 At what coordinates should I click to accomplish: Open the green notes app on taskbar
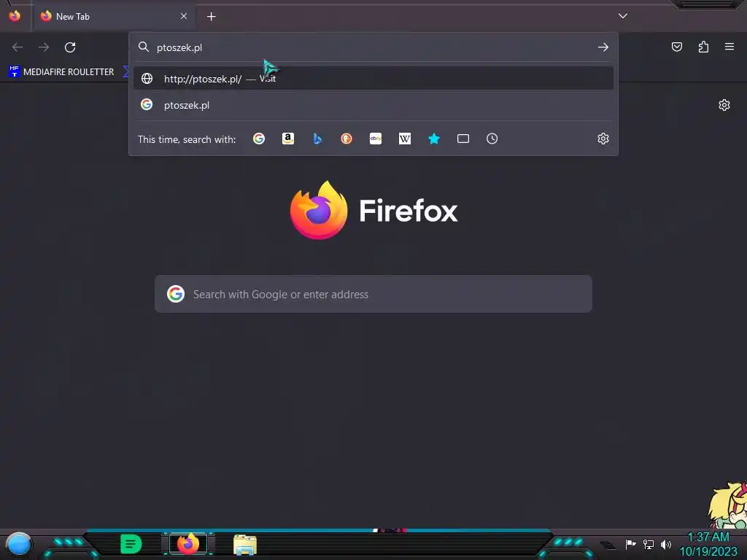point(131,544)
